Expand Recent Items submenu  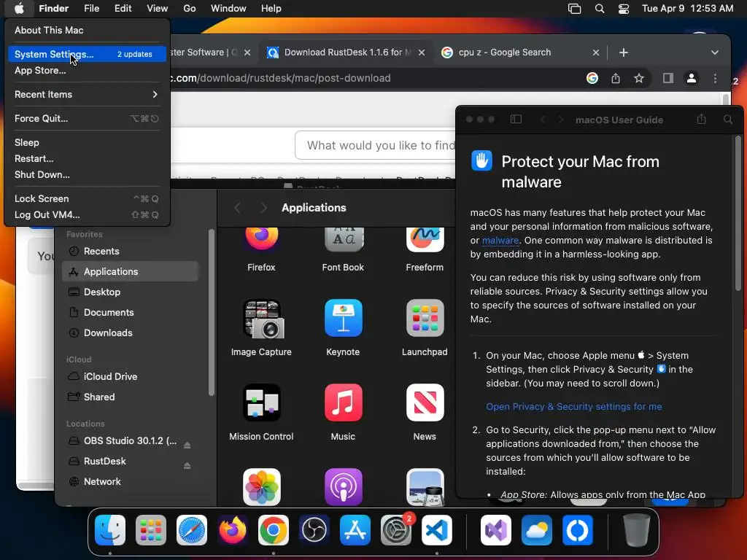[x=88, y=94]
